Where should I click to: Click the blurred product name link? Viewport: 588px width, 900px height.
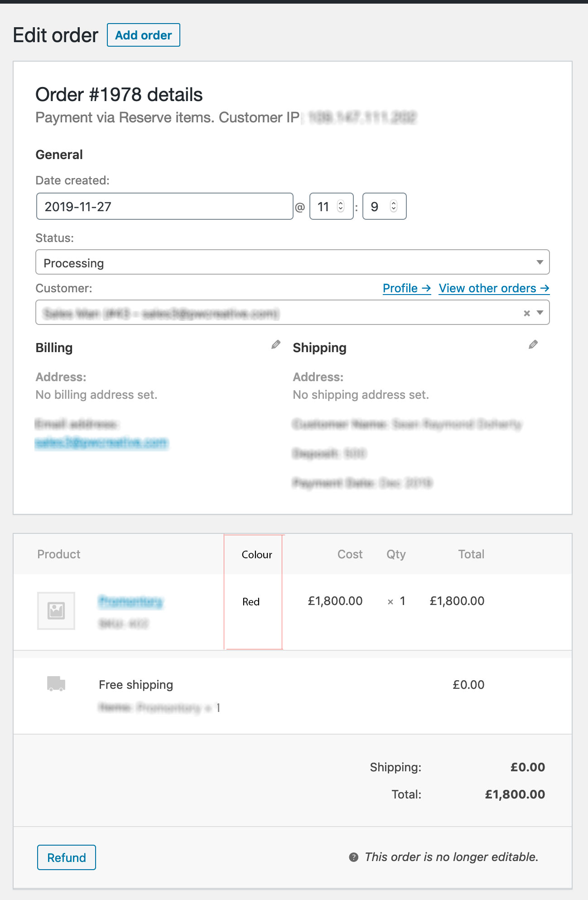[130, 601]
